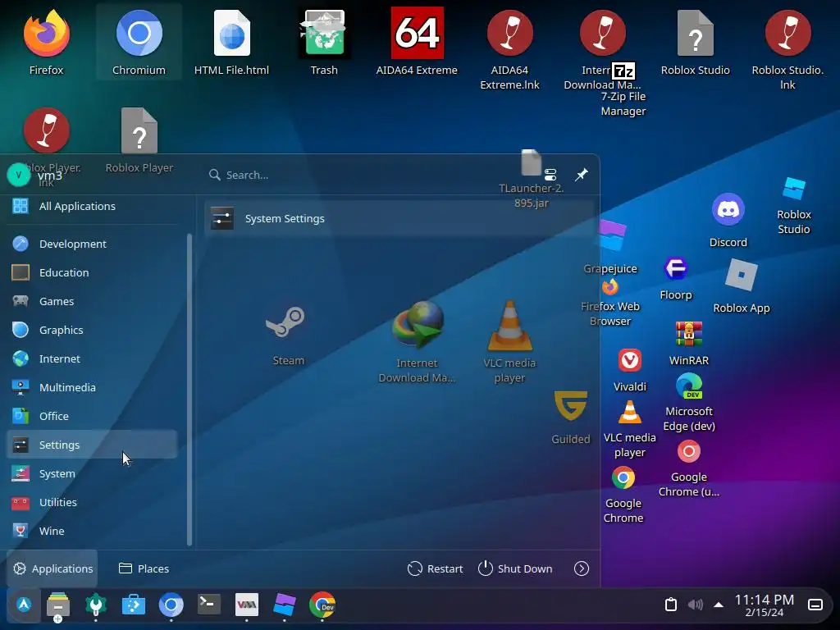Open Firefox desktop icon

(46, 34)
